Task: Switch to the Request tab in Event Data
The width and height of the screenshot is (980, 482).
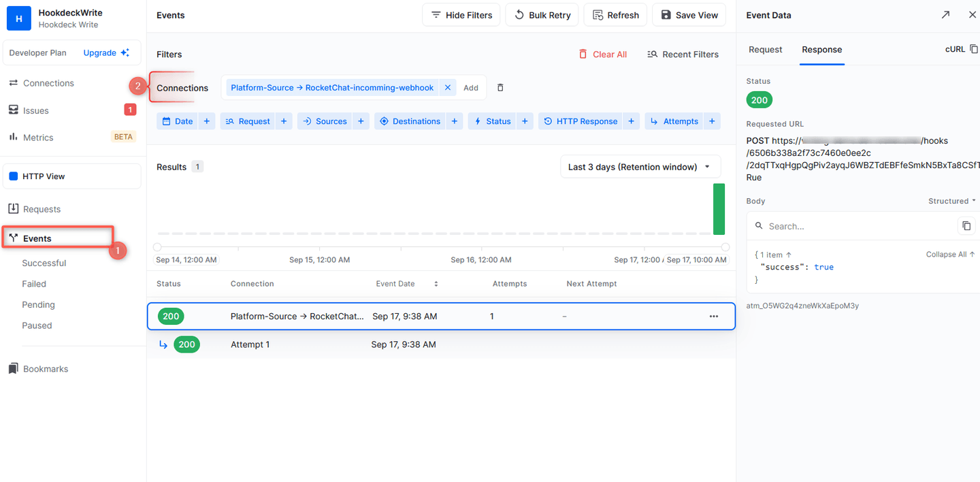Action: [765, 49]
